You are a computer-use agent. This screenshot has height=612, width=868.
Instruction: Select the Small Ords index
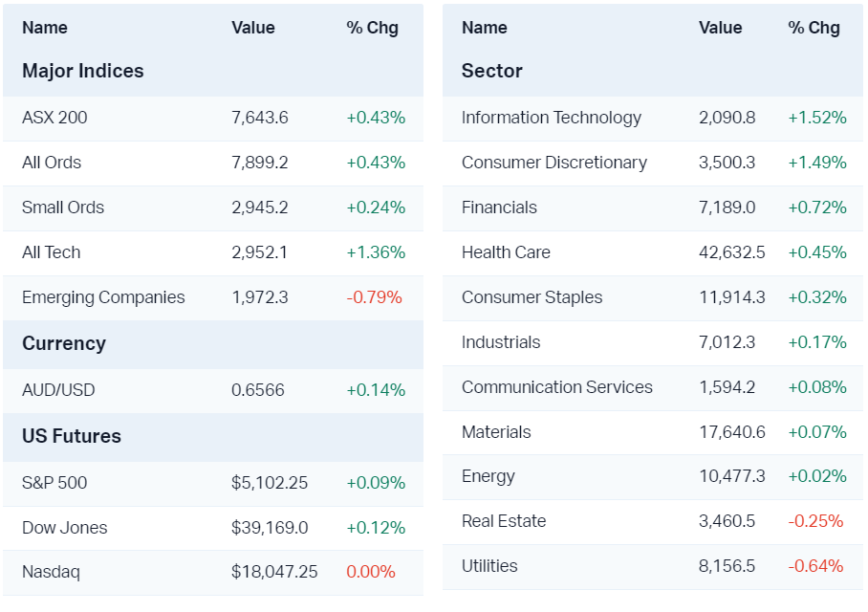click(x=63, y=208)
